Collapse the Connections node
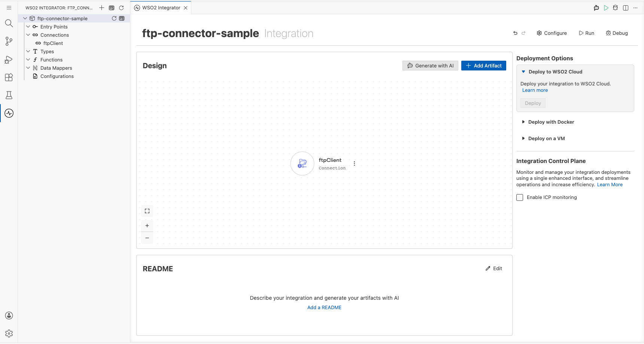This screenshot has width=644, height=344. tap(28, 35)
